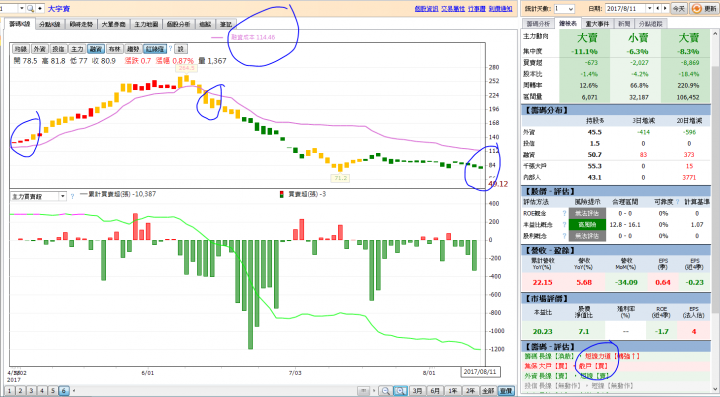Screen dimensions: 720x397
Task: Toggle the 趨勢 overlay button
Action: 133,49
